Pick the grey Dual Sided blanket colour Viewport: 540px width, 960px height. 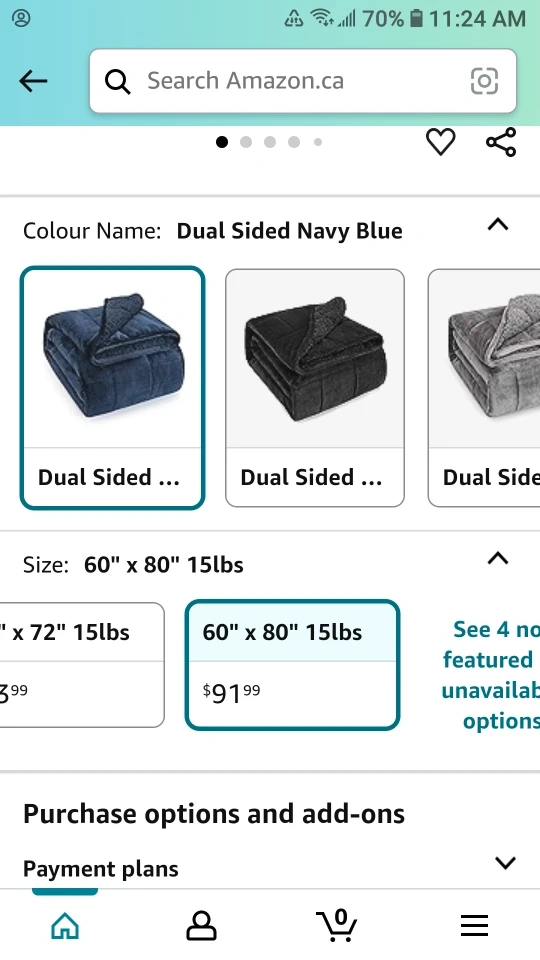point(484,388)
